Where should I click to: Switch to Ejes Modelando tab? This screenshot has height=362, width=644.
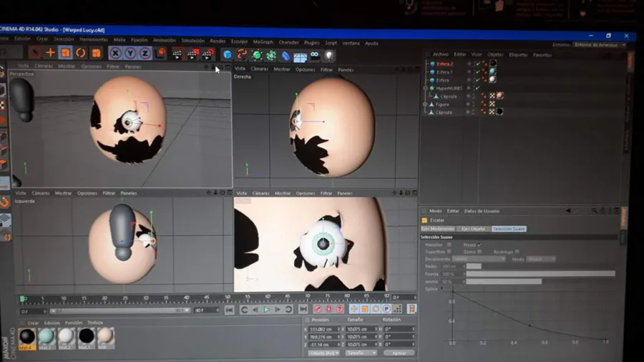[438, 229]
